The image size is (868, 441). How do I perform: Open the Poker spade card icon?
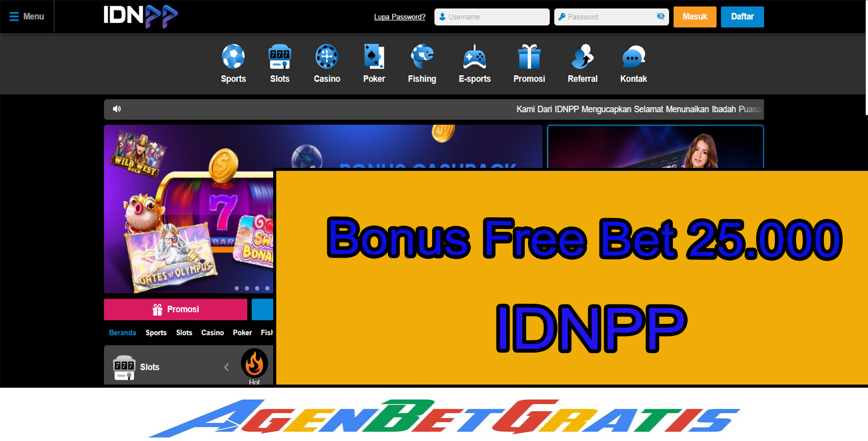(x=374, y=56)
